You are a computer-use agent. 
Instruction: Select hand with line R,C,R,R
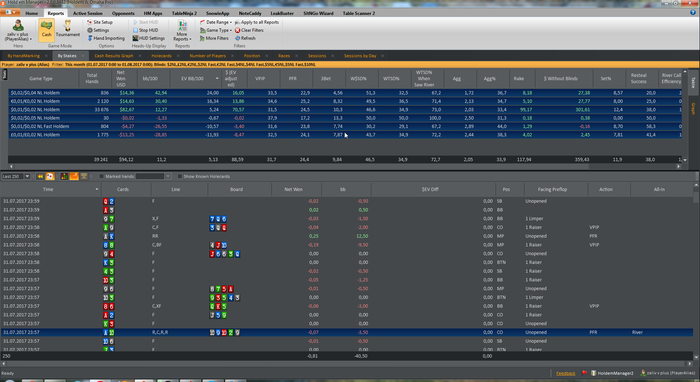(347, 332)
